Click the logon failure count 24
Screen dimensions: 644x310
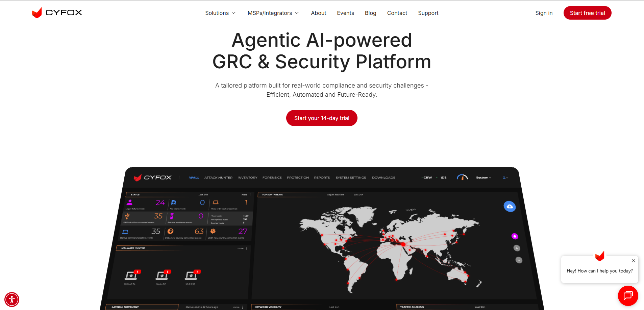[160, 202]
